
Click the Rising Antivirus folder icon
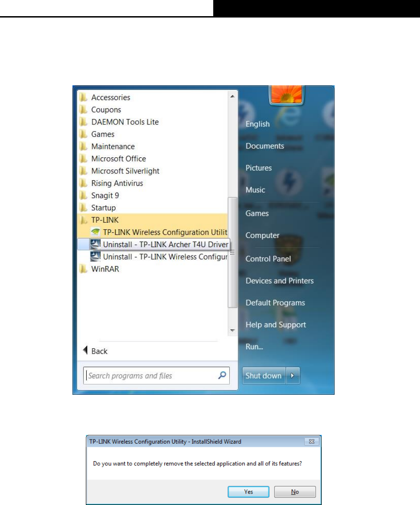click(x=83, y=183)
